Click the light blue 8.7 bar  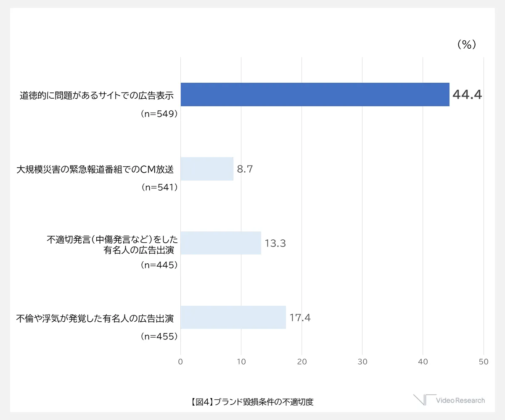(207, 169)
